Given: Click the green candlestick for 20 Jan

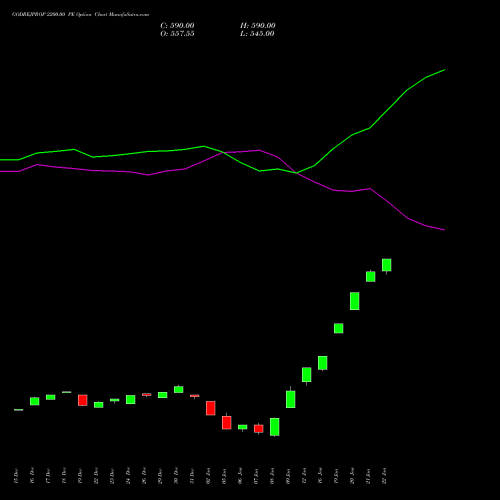Looking at the screenshot, I should [355, 301].
